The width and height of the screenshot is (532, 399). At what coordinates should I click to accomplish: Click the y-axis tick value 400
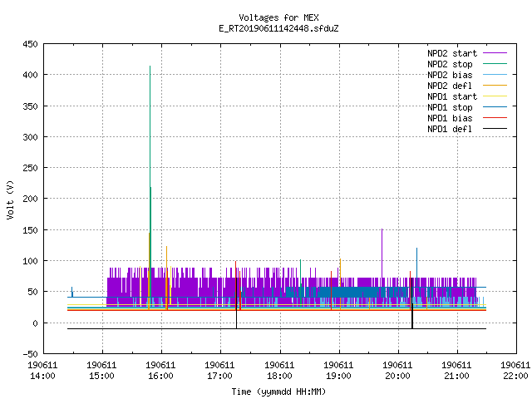30,75
